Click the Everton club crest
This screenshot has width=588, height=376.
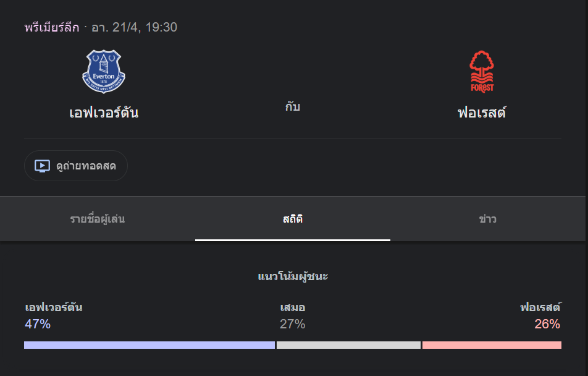click(104, 72)
